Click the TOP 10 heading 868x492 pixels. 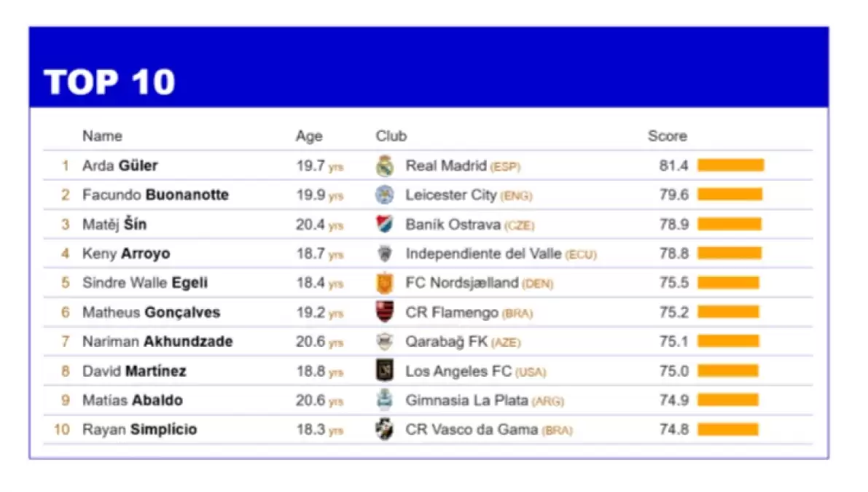point(109,82)
